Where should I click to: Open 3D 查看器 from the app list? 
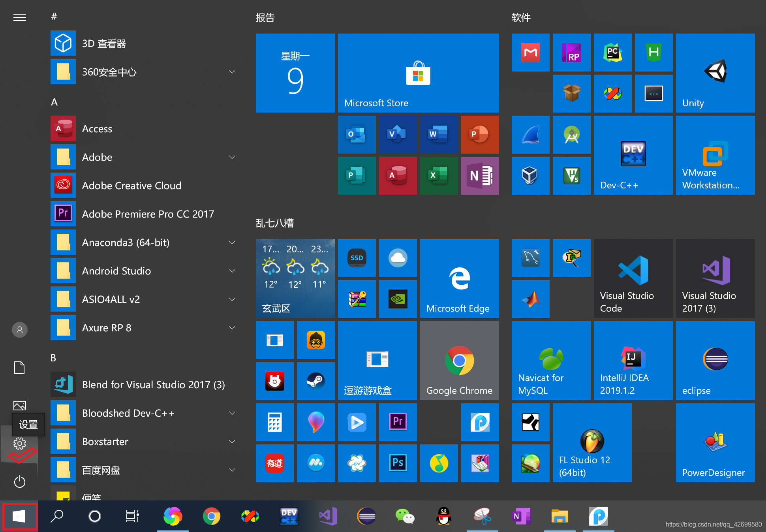(x=145, y=43)
